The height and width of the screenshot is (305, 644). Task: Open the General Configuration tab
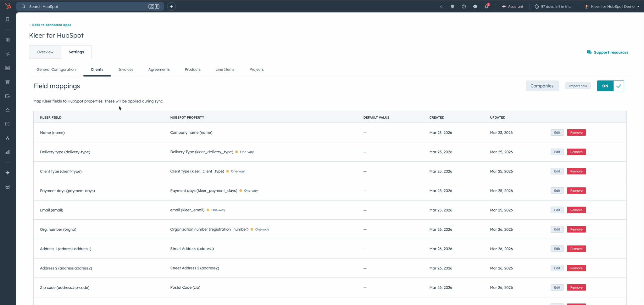click(x=56, y=70)
